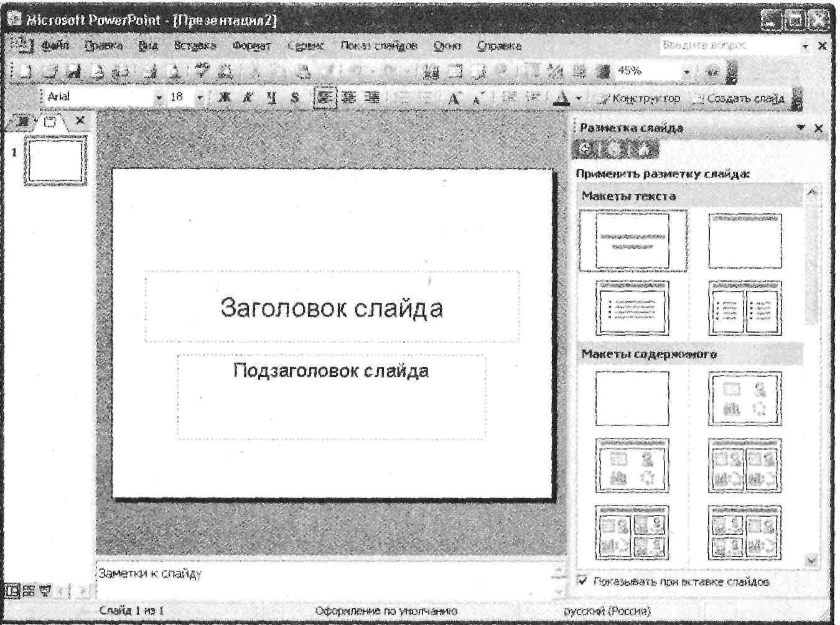Close the Разметка слайда task pane

click(x=819, y=128)
